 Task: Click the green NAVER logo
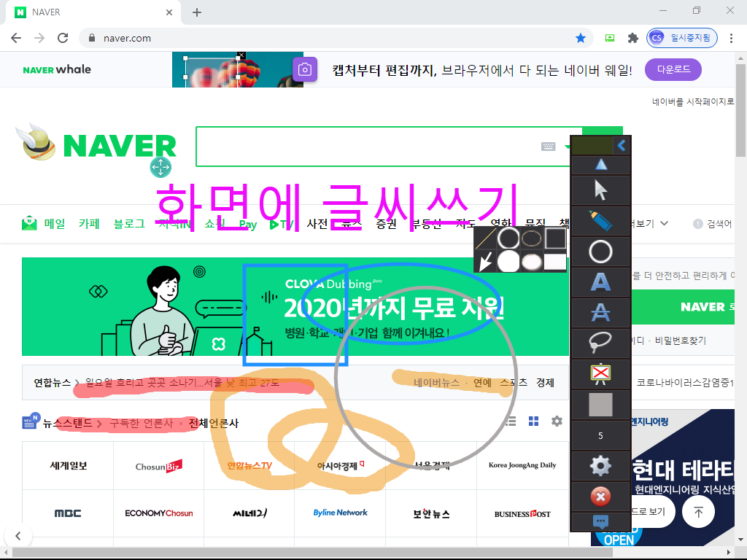[x=119, y=146]
